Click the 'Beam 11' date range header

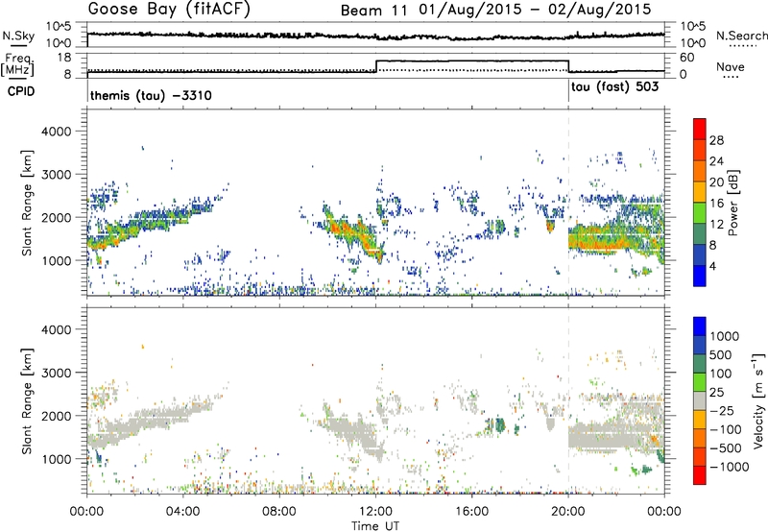pos(495,10)
